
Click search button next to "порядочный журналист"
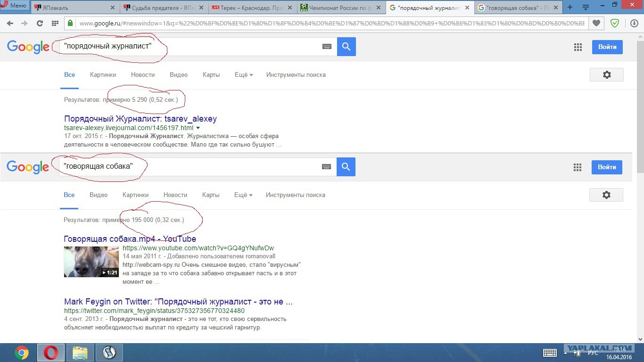[x=347, y=47]
